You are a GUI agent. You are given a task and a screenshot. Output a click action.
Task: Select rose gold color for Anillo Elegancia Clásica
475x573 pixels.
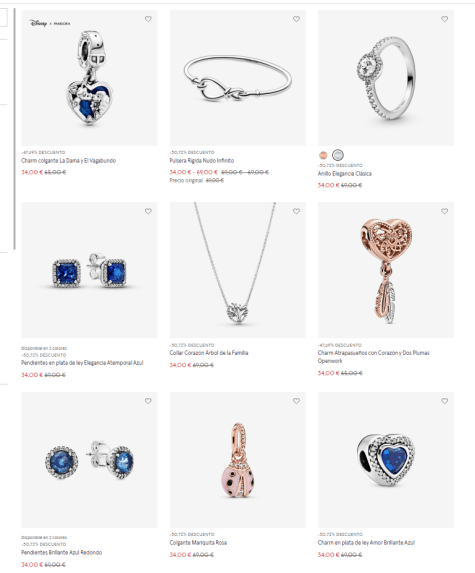pos(323,155)
